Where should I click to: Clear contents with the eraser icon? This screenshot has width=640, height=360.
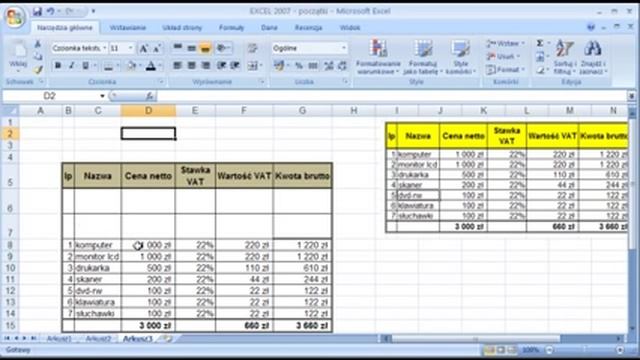pos(540,70)
